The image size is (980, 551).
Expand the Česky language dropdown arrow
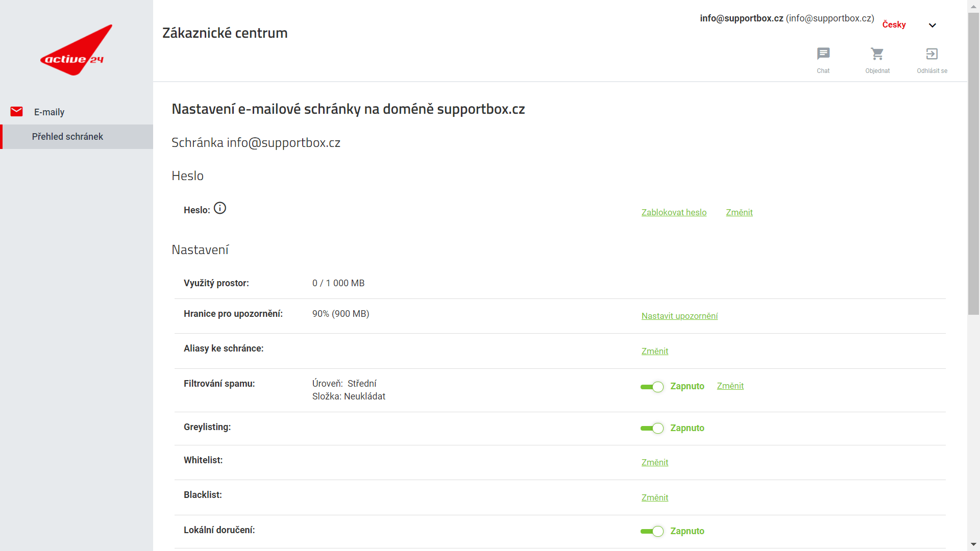932,25
